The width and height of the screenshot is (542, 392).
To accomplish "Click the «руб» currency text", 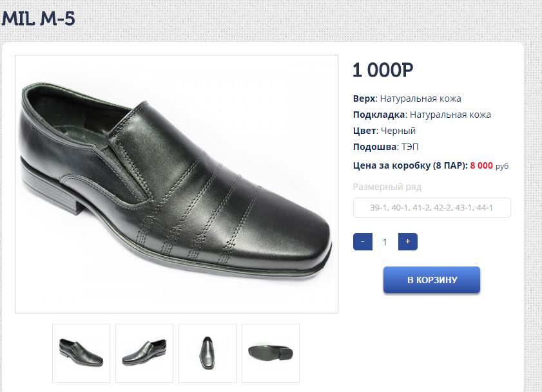I will point(502,166).
